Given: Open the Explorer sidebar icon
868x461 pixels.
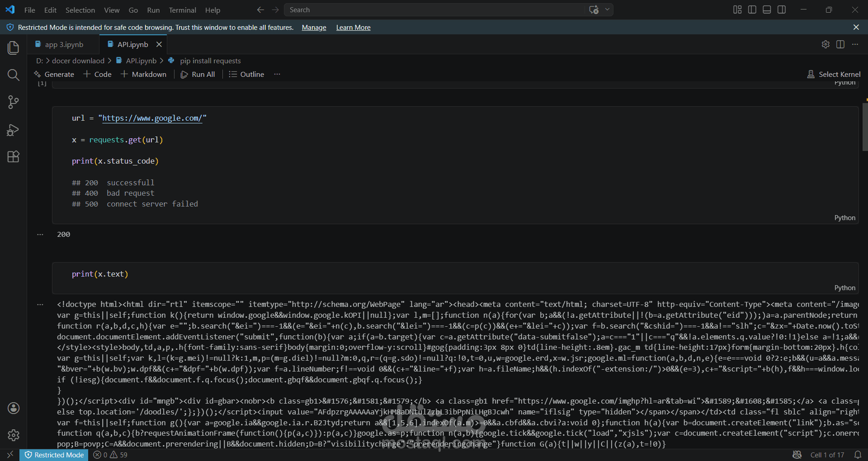Looking at the screenshot, I should pos(13,47).
